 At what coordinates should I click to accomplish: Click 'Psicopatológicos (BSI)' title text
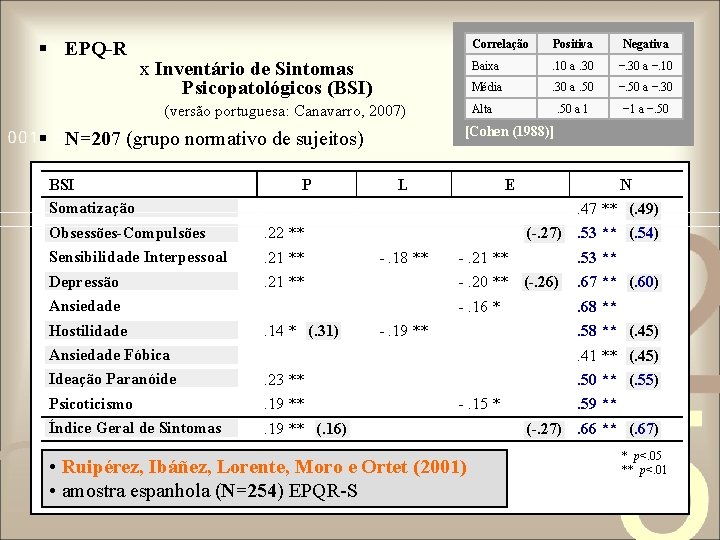[x=277, y=88]
